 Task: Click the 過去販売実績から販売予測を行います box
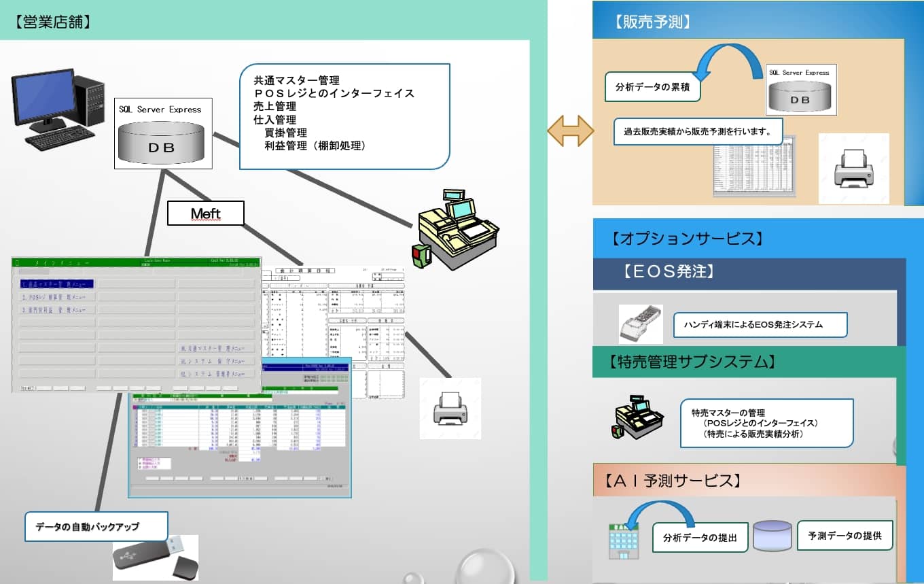[x=698, y=132]
